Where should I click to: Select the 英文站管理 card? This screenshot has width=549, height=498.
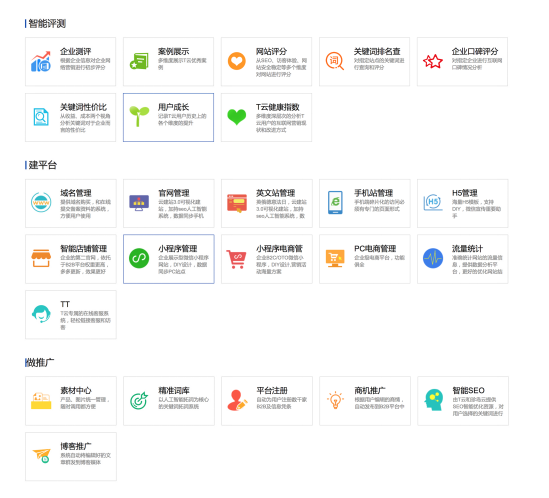(x=267, y=203)
